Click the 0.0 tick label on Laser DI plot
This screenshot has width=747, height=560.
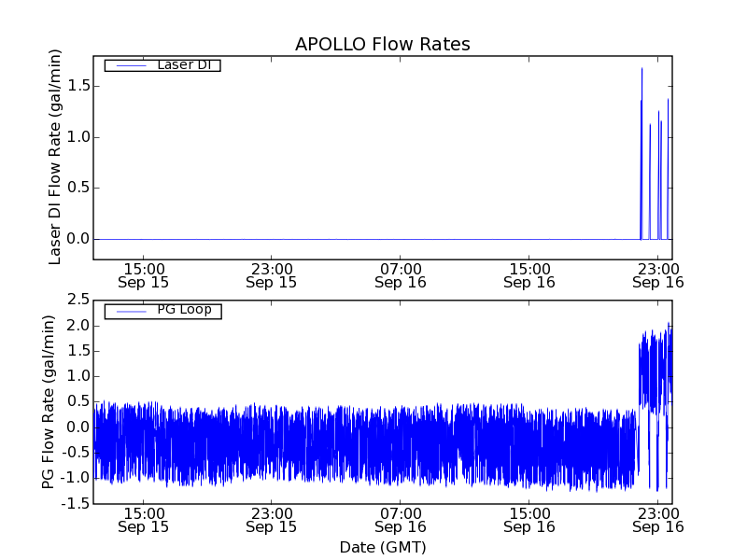click(78, 239)
